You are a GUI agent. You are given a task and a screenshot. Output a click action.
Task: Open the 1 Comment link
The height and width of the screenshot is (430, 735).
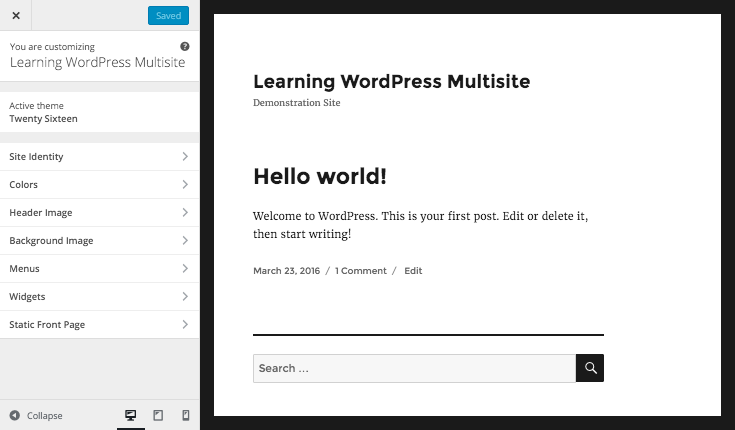[361, 271]
